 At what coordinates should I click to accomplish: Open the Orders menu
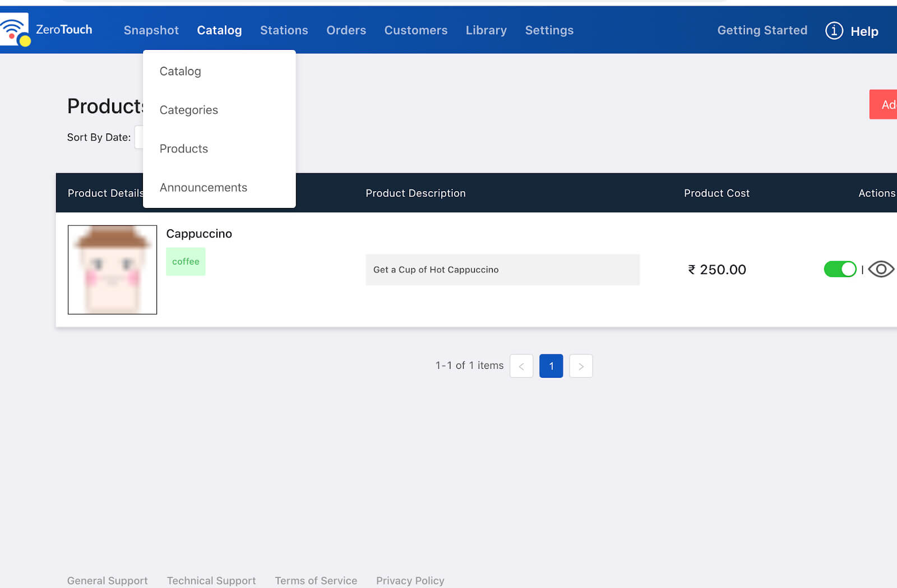click(x=346, y=30)
